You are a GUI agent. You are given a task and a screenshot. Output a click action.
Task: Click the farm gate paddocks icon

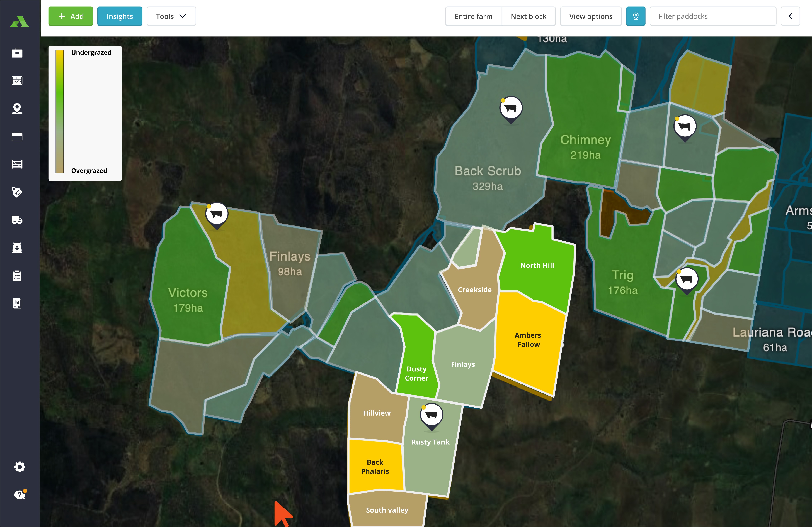(x=17, y=164)
